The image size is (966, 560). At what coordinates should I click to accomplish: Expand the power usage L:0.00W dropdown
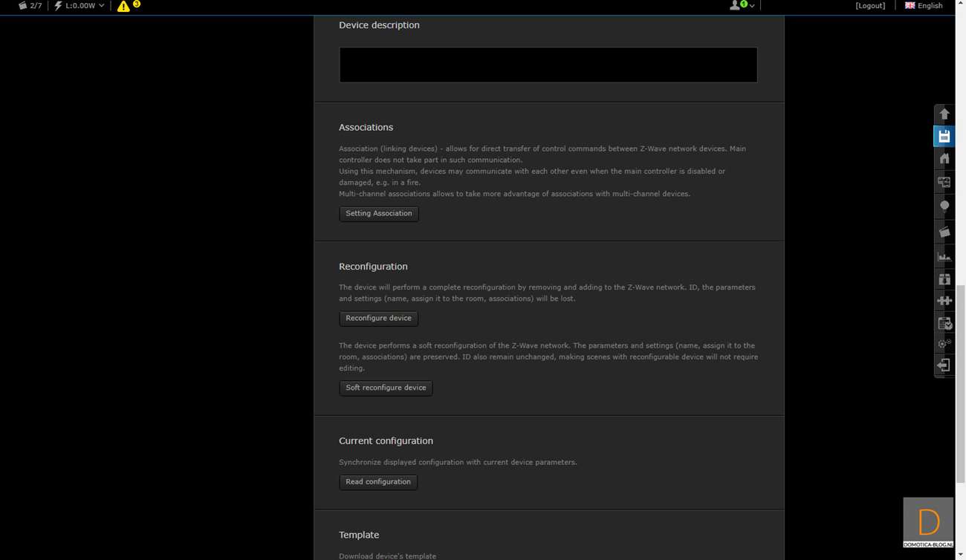79,6
